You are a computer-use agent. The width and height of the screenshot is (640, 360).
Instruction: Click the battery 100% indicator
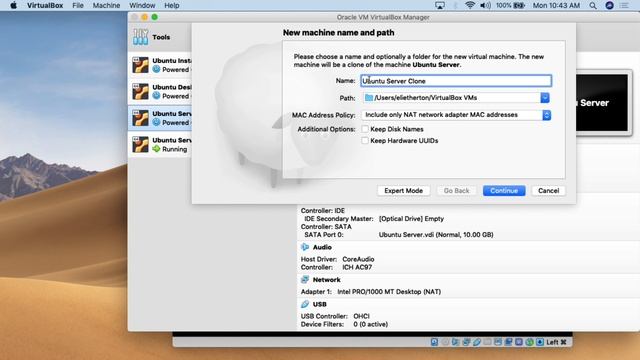tap(510, 5)
